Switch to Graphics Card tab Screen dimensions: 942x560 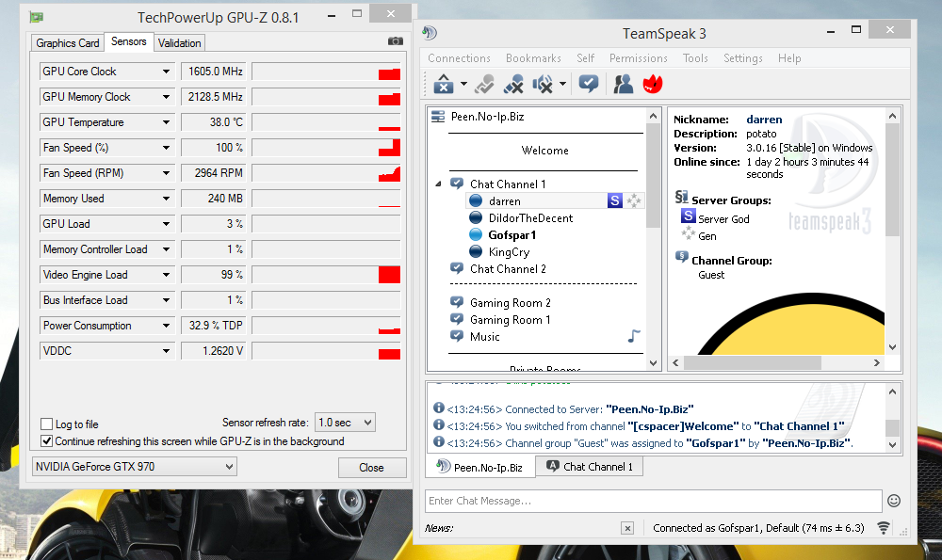point(67,43)
